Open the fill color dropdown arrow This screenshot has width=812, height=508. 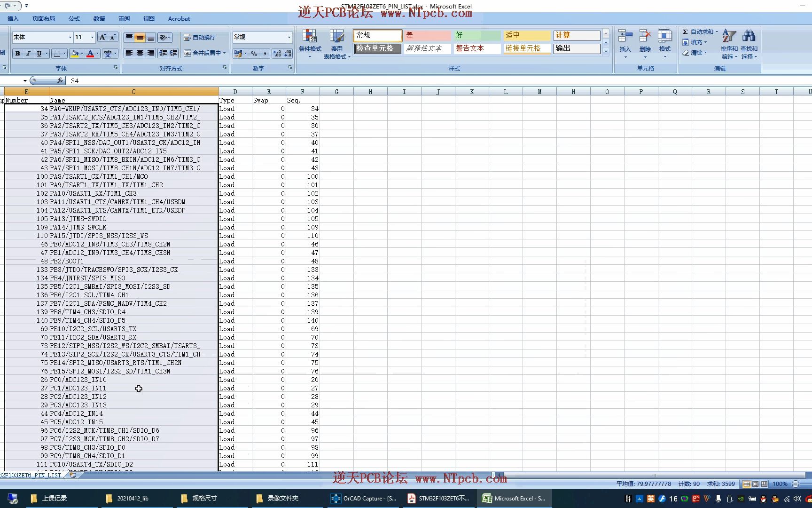pos(82,53)
